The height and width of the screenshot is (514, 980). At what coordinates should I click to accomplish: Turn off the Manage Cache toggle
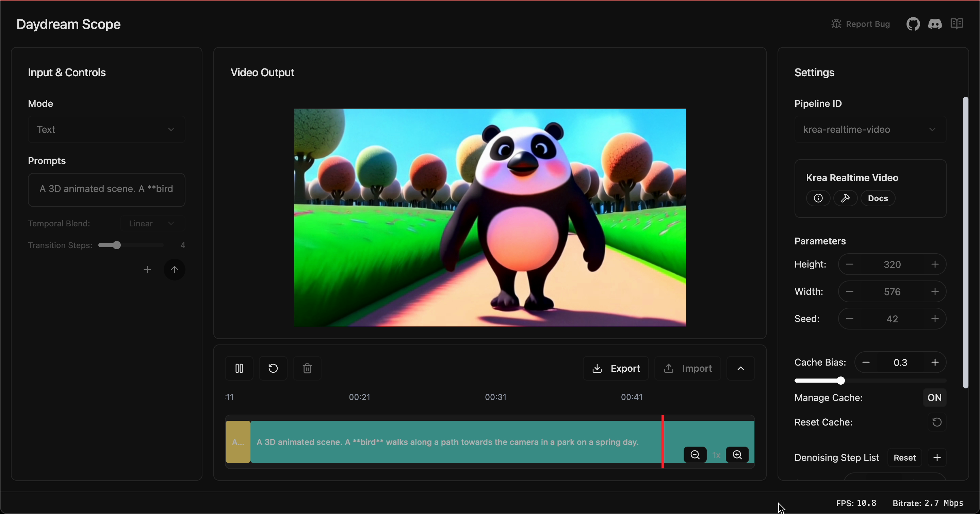pos(934,398)
